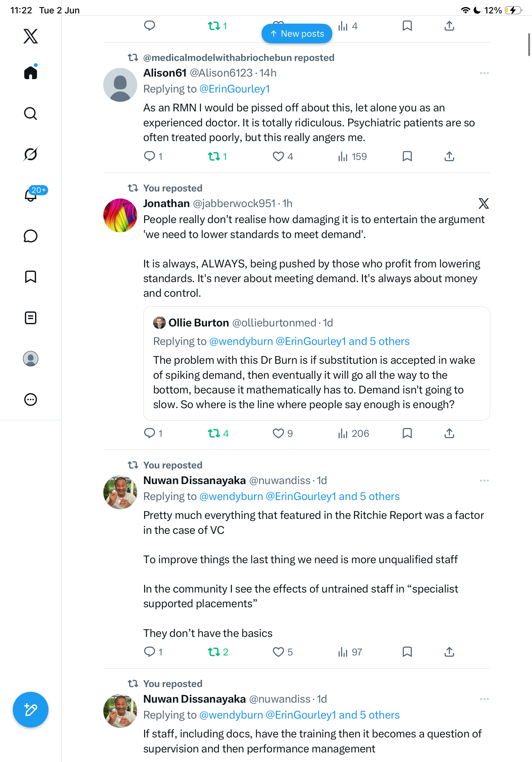Open Bookmarks in the left sidebar
The height and width of the screenshot is (762, 532).
point(31,277)
